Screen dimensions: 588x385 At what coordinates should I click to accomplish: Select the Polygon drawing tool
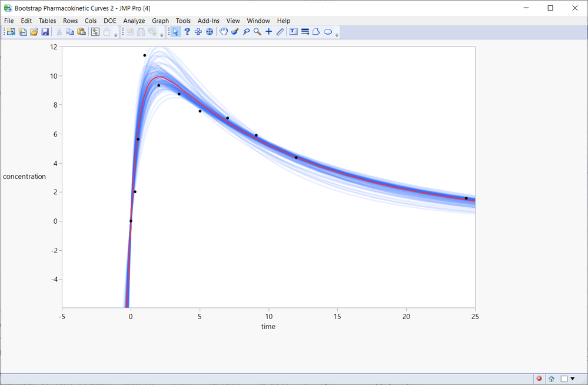[317, 31]
